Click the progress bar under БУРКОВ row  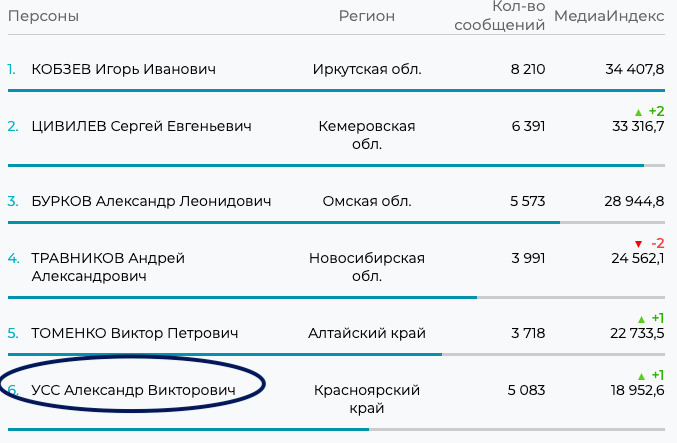coord(336,223)
